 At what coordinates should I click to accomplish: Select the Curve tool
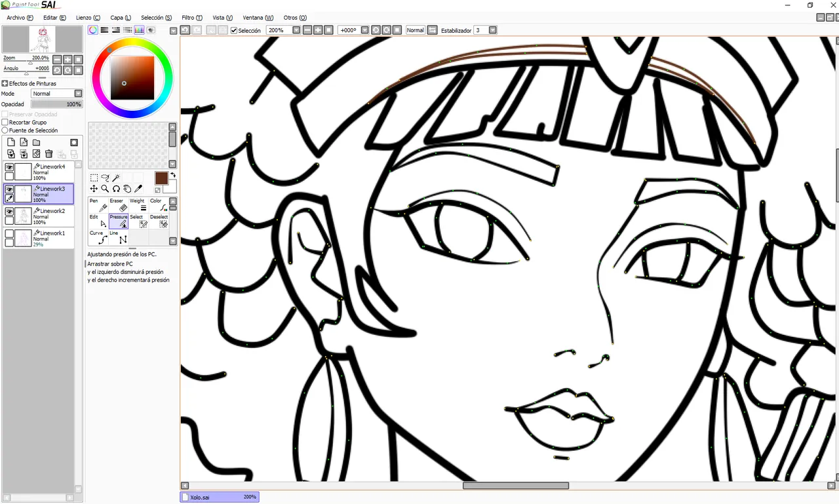[x=98, y=237]
